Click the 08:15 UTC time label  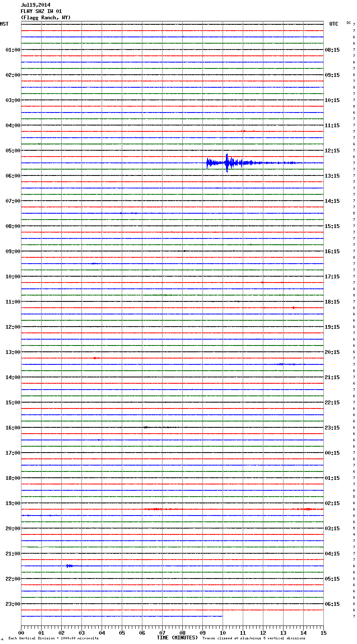point(332,50)
